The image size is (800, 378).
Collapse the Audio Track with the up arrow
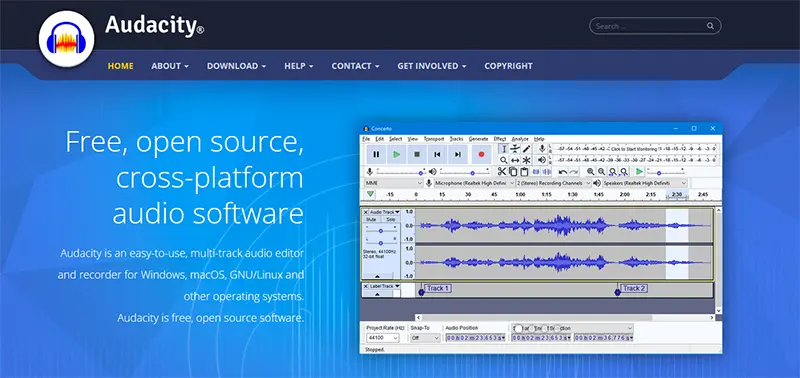coord(378,276)
